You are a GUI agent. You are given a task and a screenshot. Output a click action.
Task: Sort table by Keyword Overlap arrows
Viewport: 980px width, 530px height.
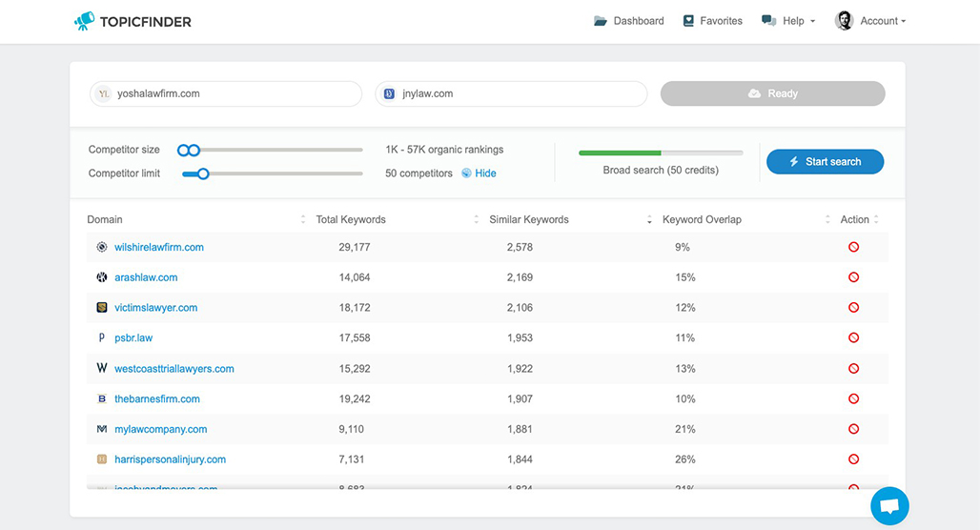coord(827,219)
